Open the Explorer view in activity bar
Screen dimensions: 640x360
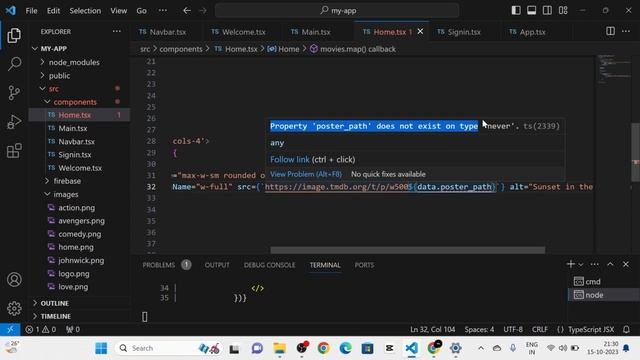14,36
